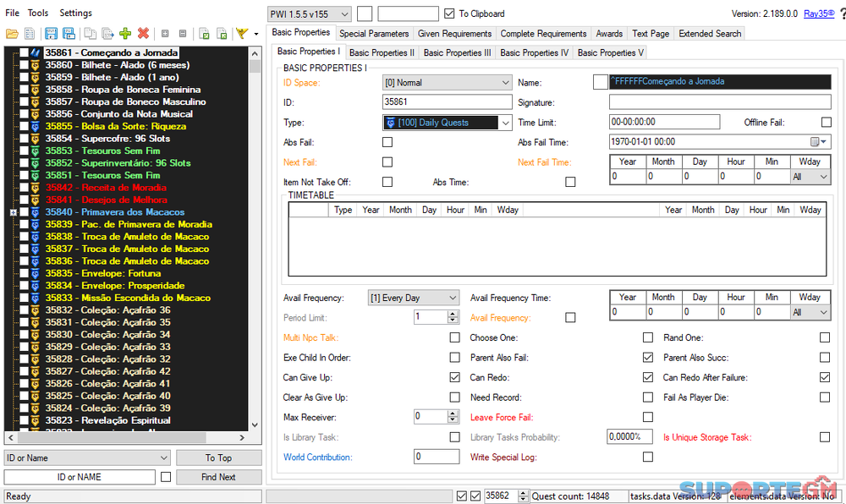Open the Avail Frequency Every Day dropdown
Viewport: 846px width, 504px height.
(x=413, y=298)
